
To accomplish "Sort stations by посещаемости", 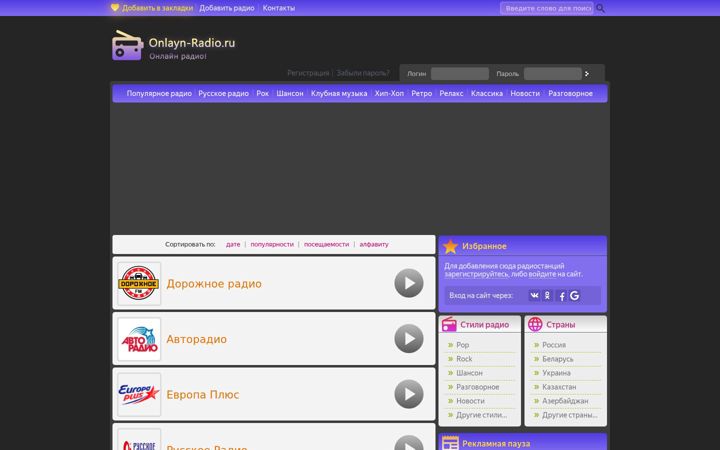I will pyautogui.click(x=326, y=244).
